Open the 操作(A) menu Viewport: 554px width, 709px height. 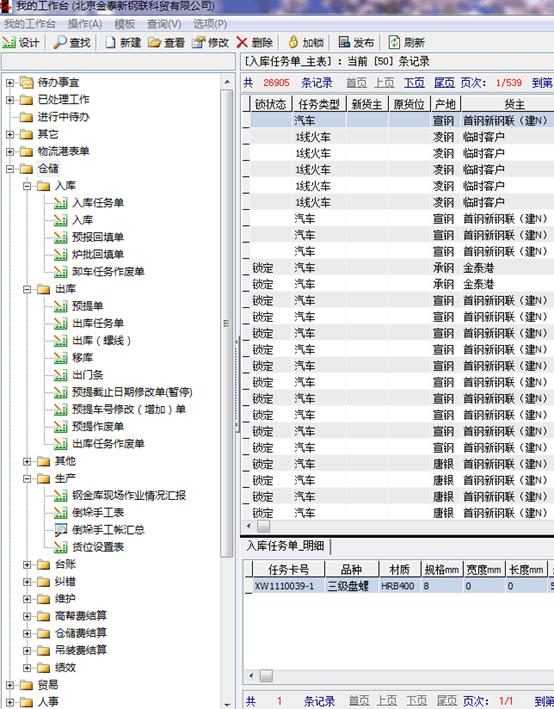pos(85,24)
